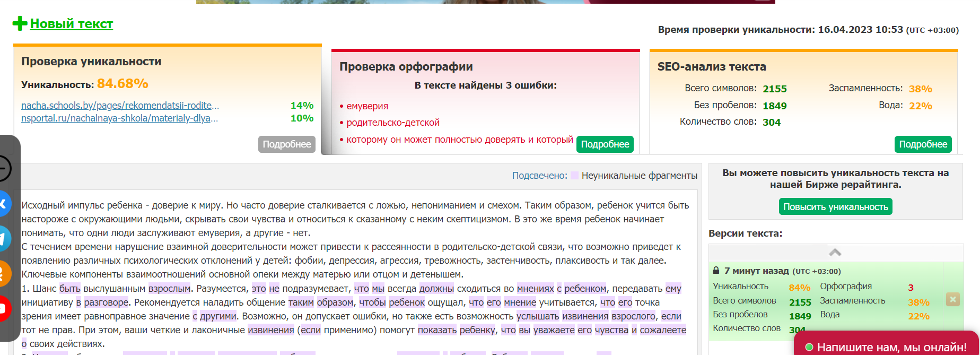Click the Вода value 22% in SEO panel
The image size is (980, 355).
[921, 106]
